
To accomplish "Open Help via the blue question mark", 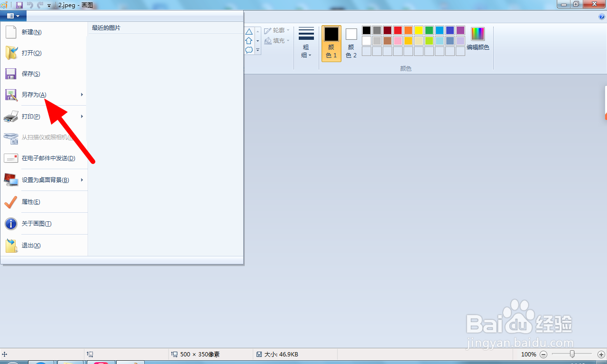I will (x=602, y=17).
